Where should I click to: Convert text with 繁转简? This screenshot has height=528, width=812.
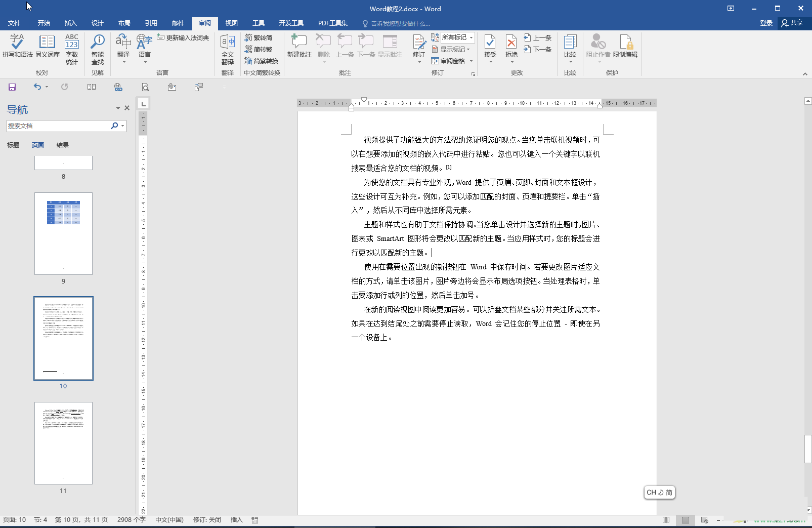[259, 38]
